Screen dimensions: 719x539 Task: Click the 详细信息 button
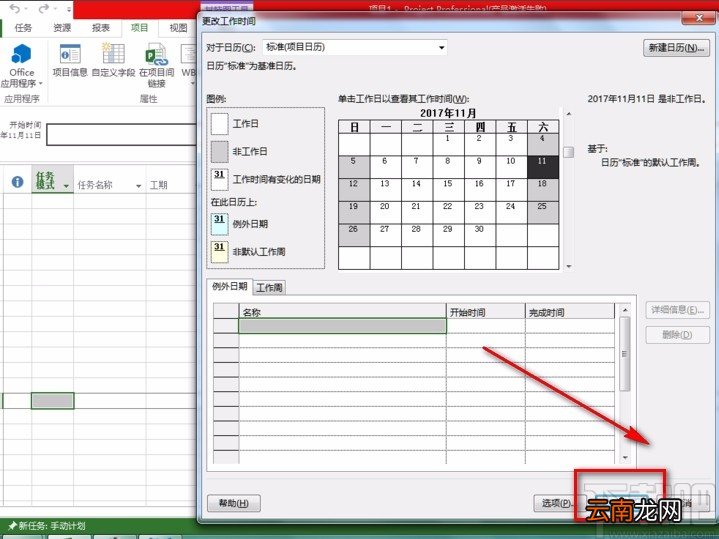677,310
